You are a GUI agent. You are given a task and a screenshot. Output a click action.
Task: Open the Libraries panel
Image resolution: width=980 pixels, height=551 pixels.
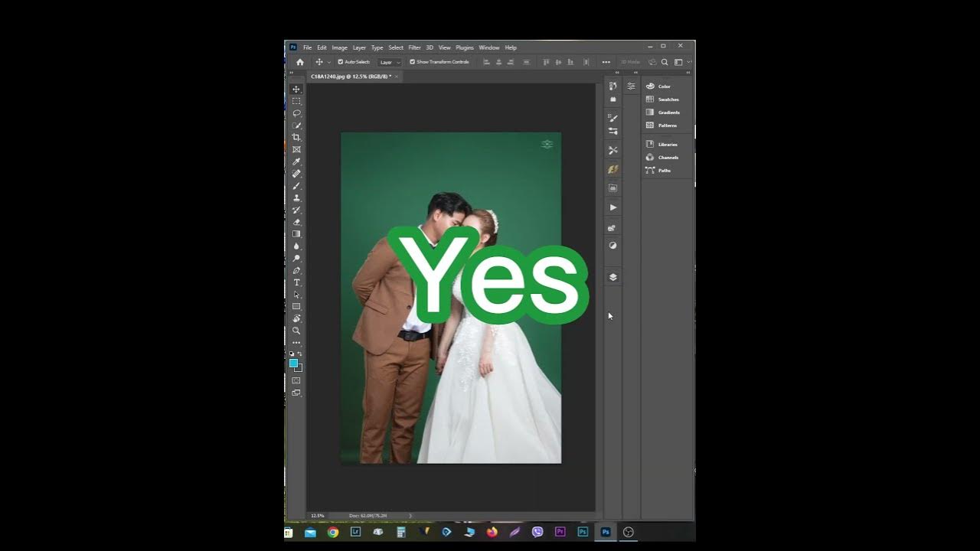pyautogui.click(x=665, y=144)
